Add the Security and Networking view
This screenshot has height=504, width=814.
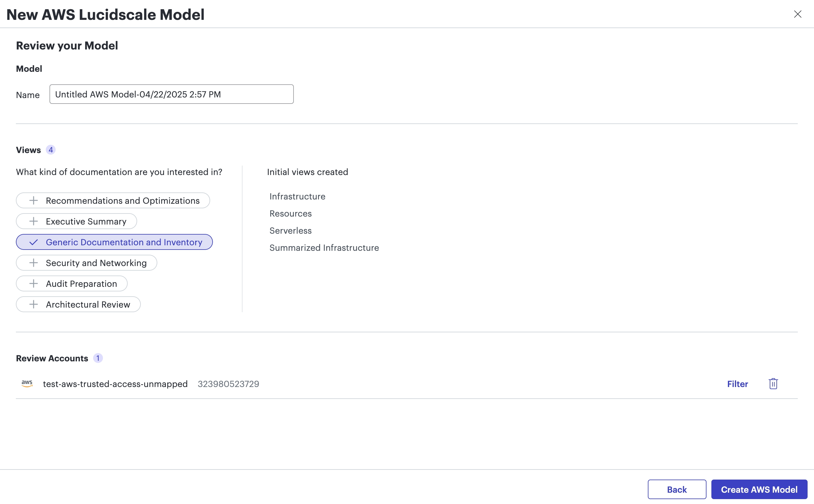[x=86, y=263]
